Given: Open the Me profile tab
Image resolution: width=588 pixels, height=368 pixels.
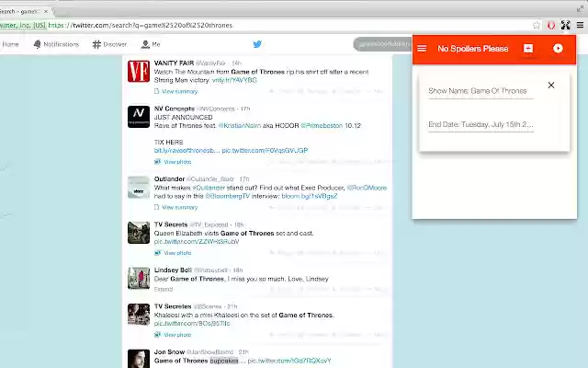Looking at the screenshot, I should point(151,44).
